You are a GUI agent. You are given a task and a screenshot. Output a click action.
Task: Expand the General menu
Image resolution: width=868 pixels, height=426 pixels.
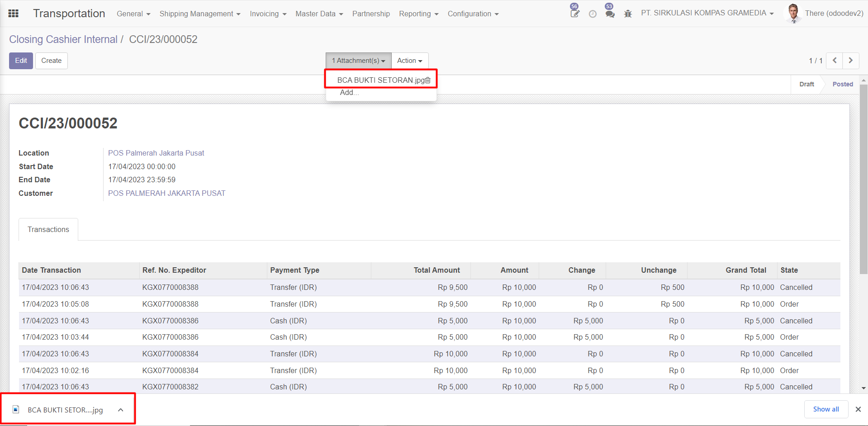(133, 14)
